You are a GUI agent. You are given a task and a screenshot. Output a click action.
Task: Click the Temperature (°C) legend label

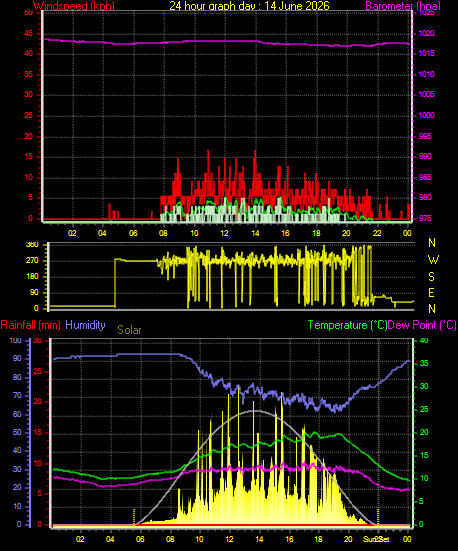pos(347,325)
